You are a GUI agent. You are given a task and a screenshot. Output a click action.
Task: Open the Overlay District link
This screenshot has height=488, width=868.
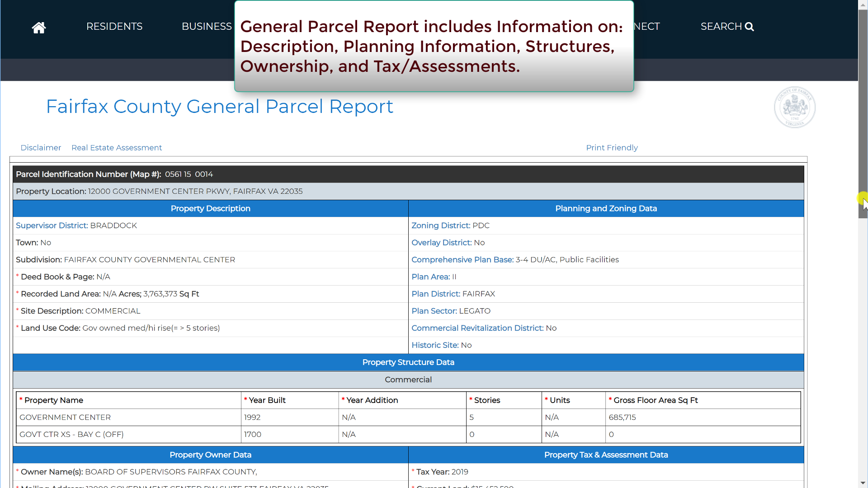coord(442,243)
